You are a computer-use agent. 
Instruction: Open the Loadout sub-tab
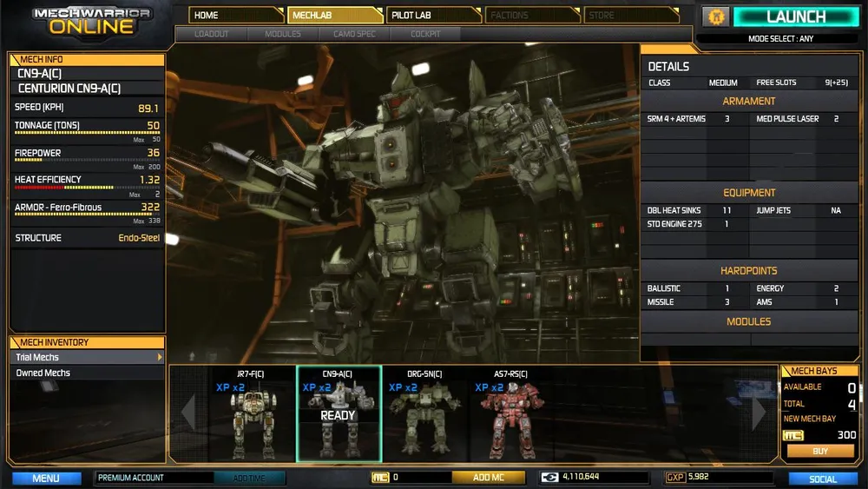(x=212, y=34)
